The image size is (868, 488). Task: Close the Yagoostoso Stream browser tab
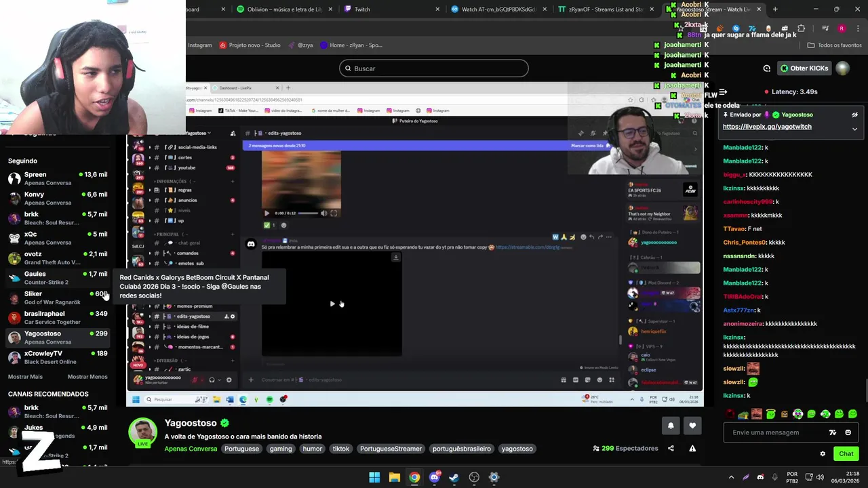point(759,9)
